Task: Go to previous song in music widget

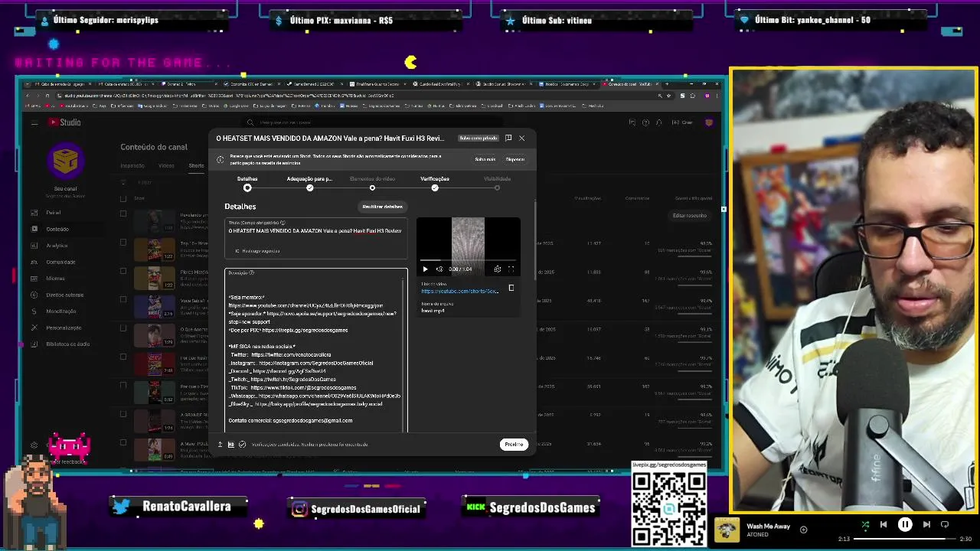Action: click(884, 525)
